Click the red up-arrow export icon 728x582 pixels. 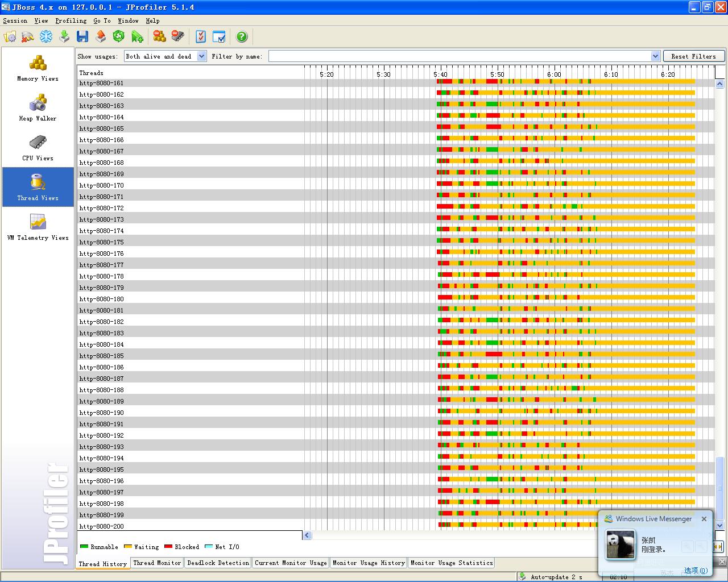click(x=101, y=37)
